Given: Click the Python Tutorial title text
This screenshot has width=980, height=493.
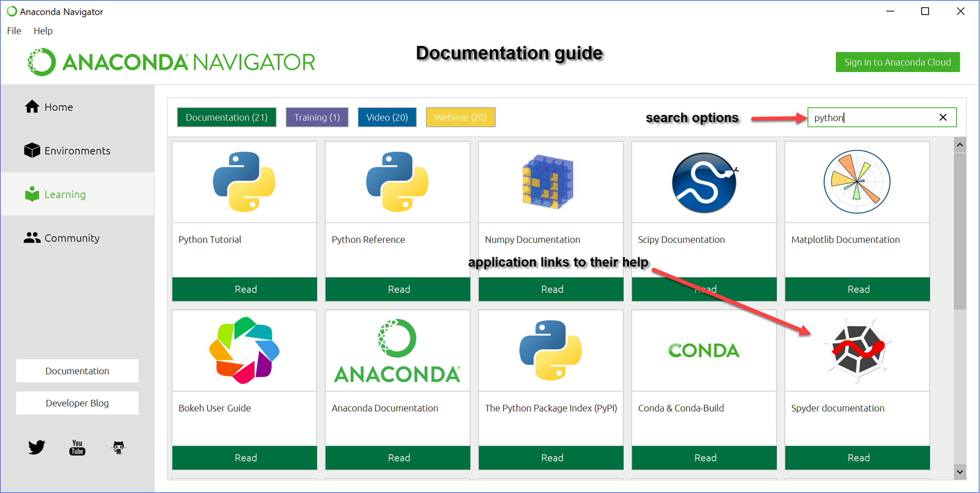Looking at the screenshot, I should click(x=210, y=239).
